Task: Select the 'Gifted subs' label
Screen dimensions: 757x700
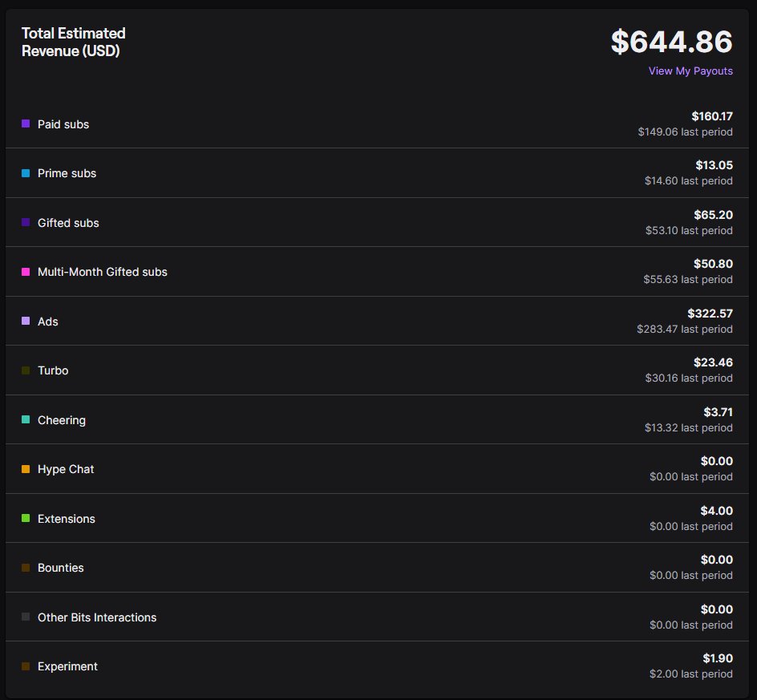Action: [68, 223]
